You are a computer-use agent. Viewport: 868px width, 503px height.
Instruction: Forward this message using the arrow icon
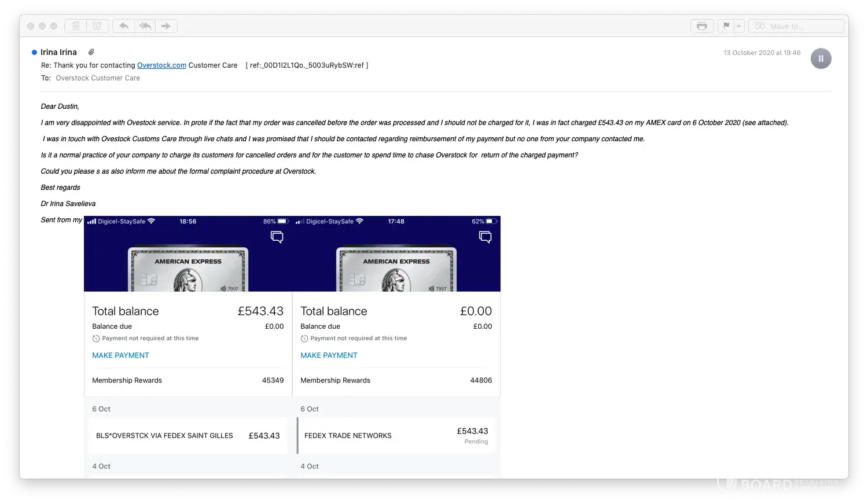[x=166, y=26]
